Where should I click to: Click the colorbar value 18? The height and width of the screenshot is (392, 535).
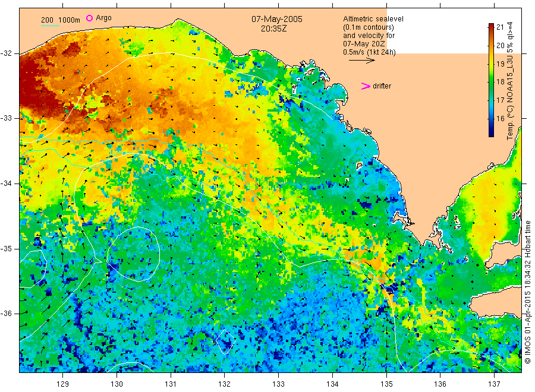500,82
